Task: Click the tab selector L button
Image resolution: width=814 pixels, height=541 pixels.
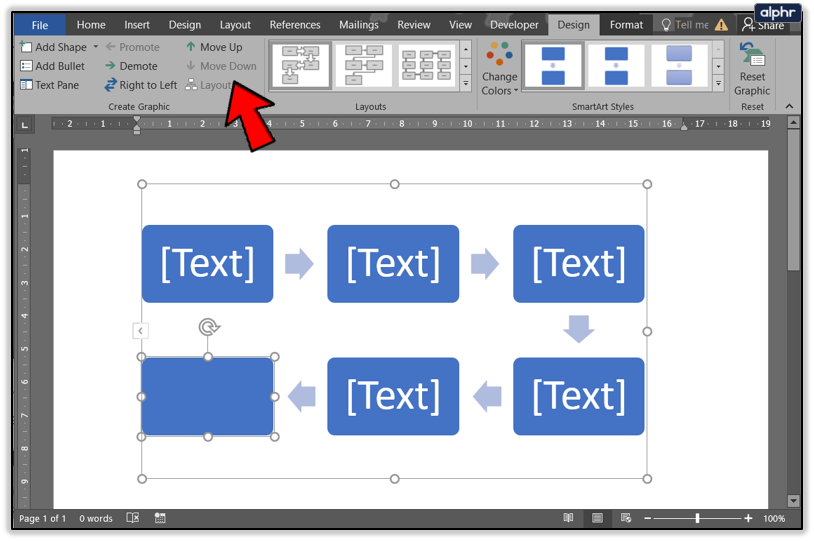Action: tap(24, 125)
